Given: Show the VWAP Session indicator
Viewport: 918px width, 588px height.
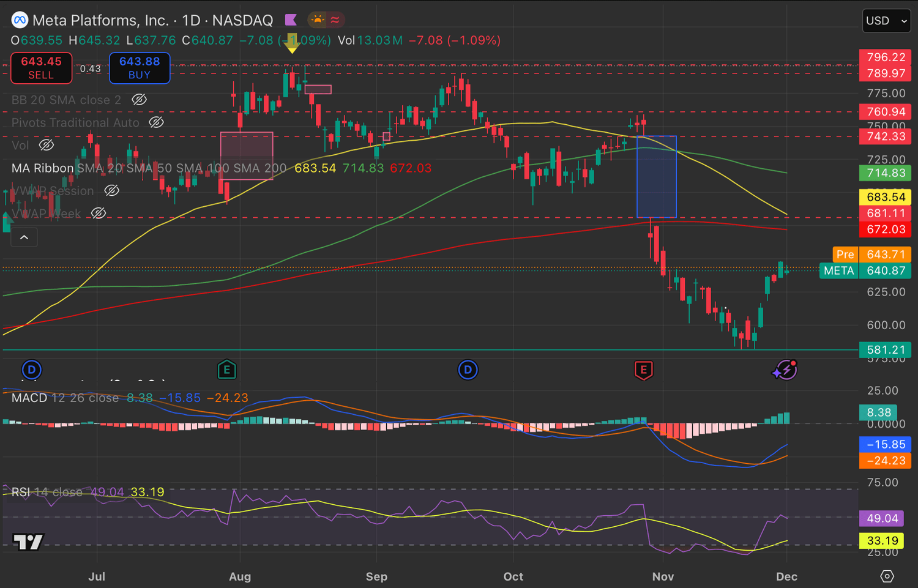Looking at the screenshot, I should coord(111,191).
